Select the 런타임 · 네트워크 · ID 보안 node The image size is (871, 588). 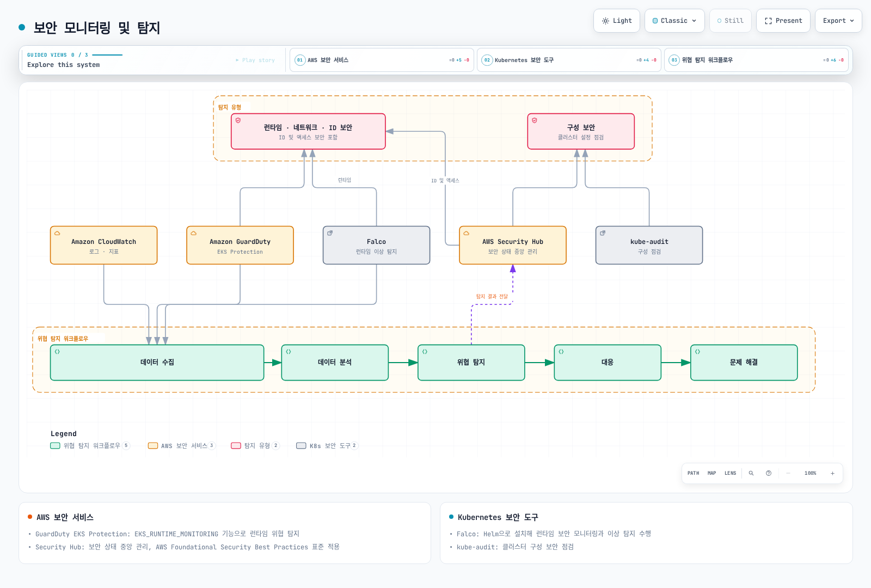pyautogui.click(x=308, y=131)
